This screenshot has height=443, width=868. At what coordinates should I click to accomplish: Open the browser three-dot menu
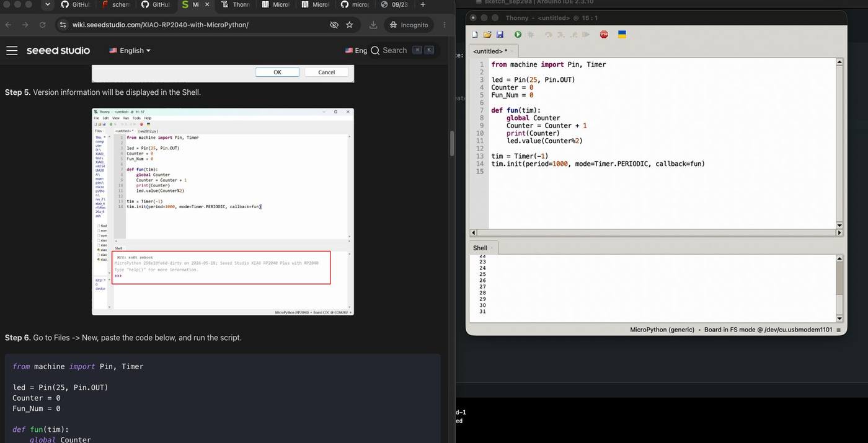(x=445, y=25)
